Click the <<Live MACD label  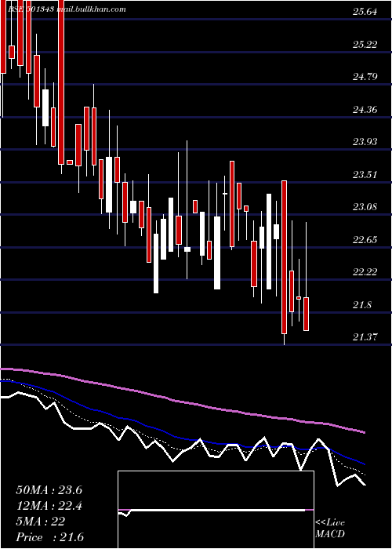(330, 529)
